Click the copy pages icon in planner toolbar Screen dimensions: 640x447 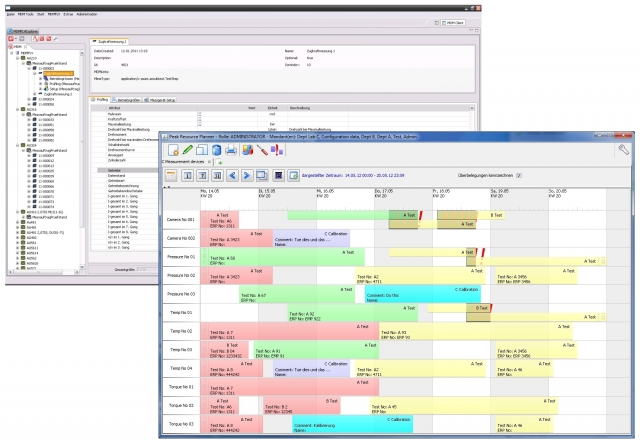pos(202,150)
